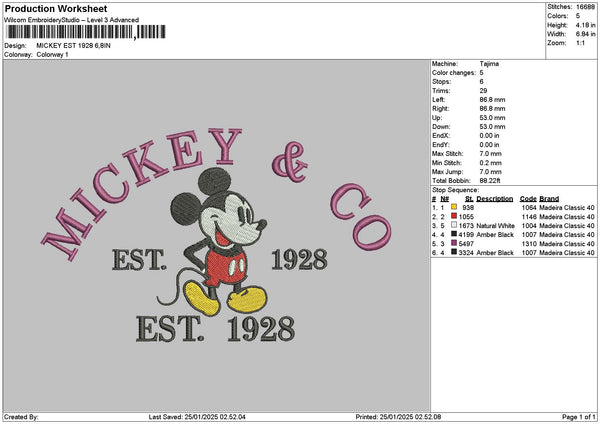Click the Right value '86.8 mm'
The height and width of the screenshot is (424, 600).
[x=492, y=109]
